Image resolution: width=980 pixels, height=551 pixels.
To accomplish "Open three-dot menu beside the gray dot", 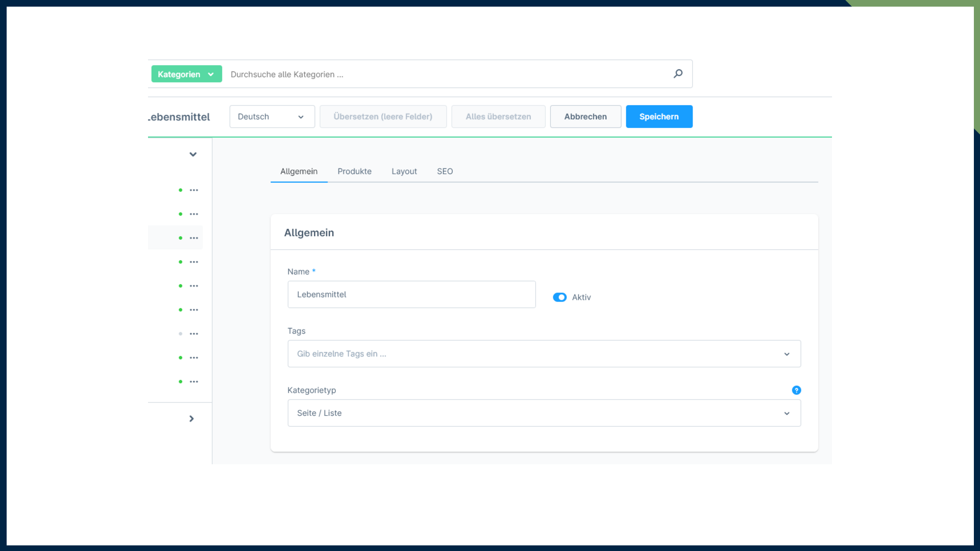I will coord(194,334).
